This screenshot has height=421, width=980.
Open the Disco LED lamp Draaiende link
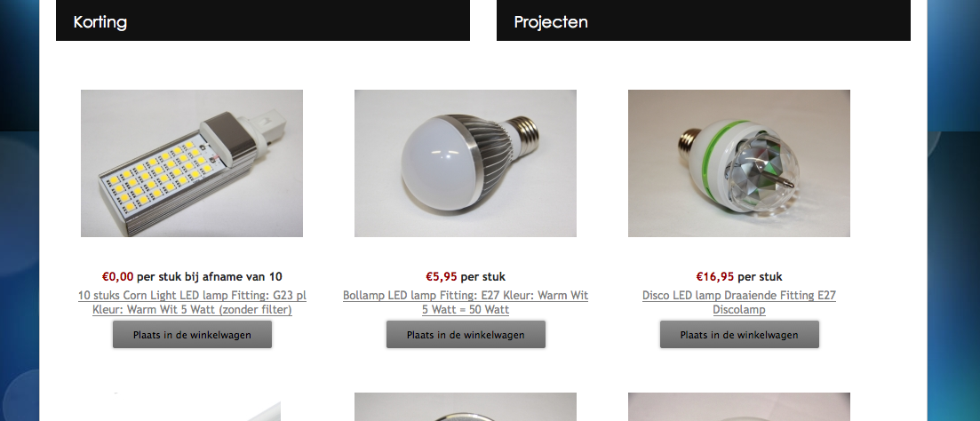(738, 302)
